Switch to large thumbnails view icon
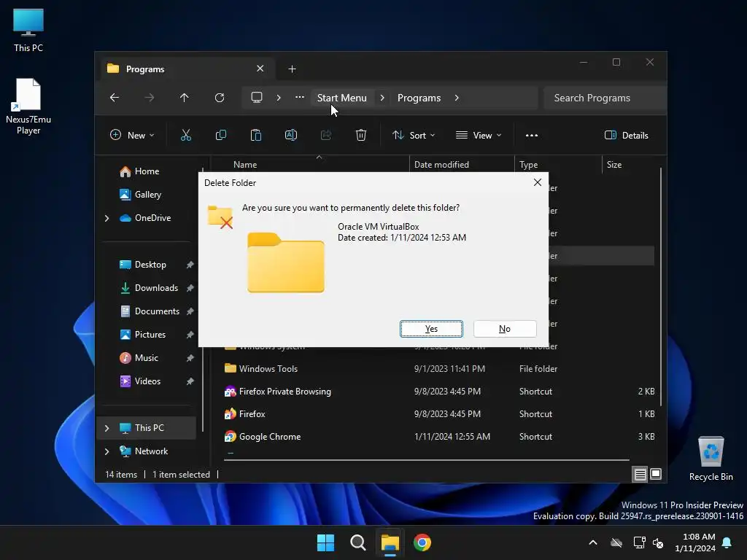 [656, 474]
